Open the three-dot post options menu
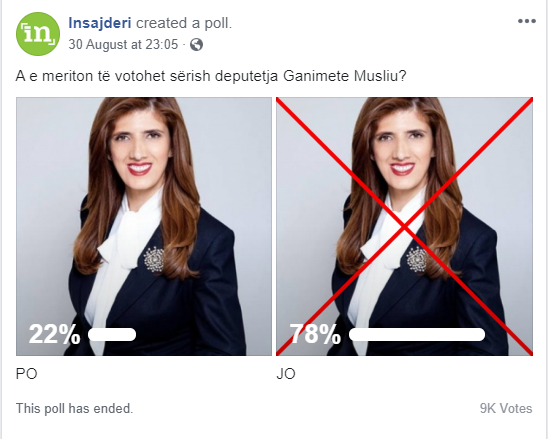Image resolution: width=548 pixels, height=439 pixels. point(527,22)
